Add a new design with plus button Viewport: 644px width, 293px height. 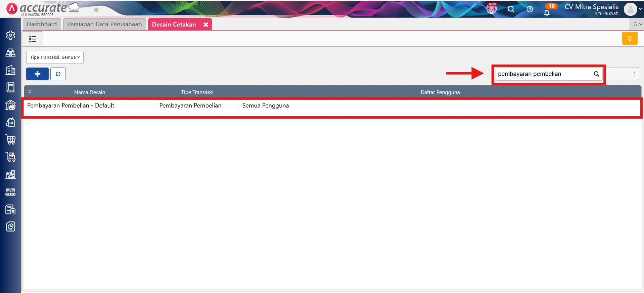pos(37,74)
